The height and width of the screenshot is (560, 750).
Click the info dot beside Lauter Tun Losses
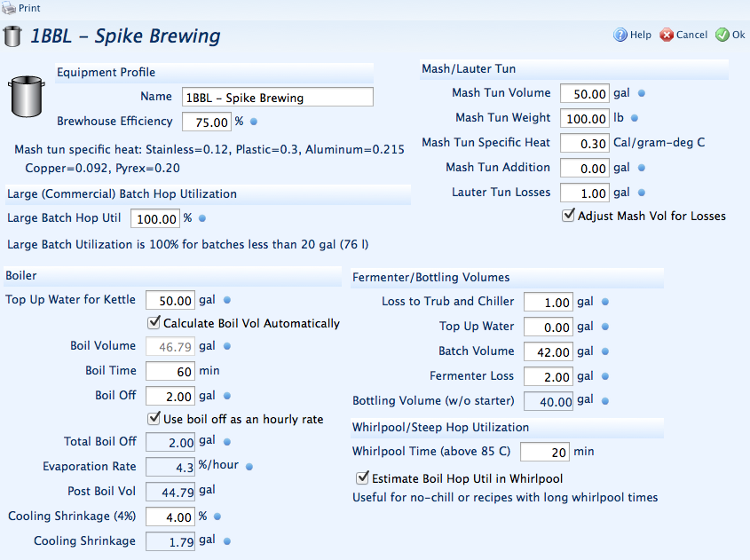point(642,193)
